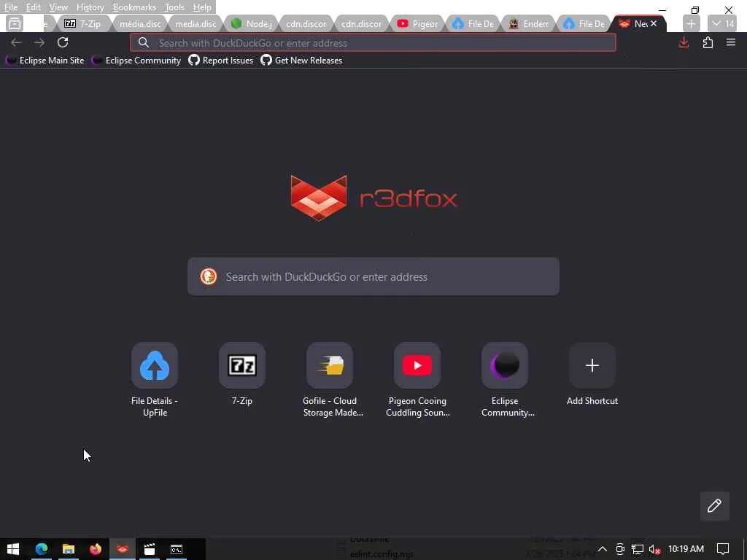The height and width of the screenshot is (560, 747).
Task: Open Gofile Cloud Storage shortcut
Action: pyautogui.click(x=330, y=379)
